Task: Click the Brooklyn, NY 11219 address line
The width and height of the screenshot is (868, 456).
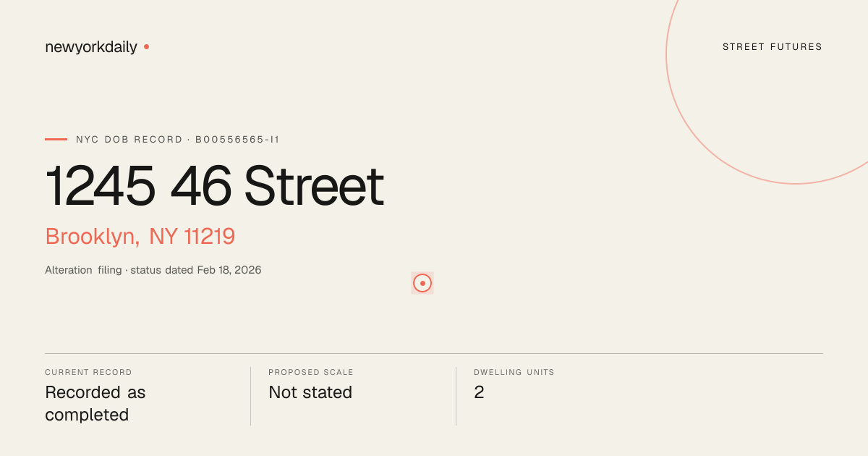Action: [140, 236]
